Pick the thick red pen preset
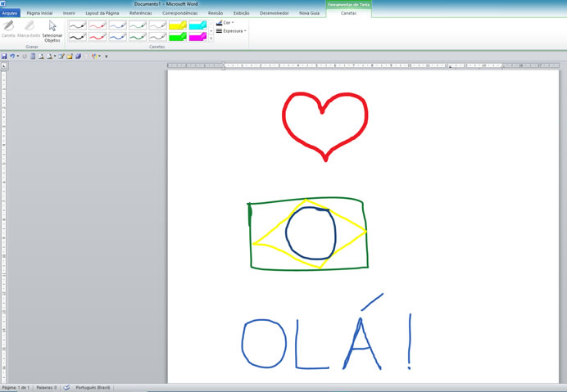The width and height of the screenshot is (567, 392). coord(98,37)
